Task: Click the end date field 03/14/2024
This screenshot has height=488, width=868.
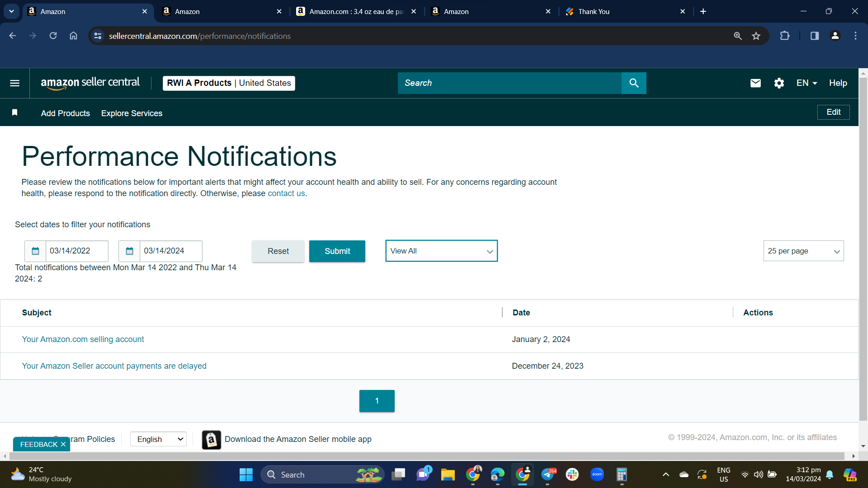Action: pyautogui.click(x=171, y=251)
